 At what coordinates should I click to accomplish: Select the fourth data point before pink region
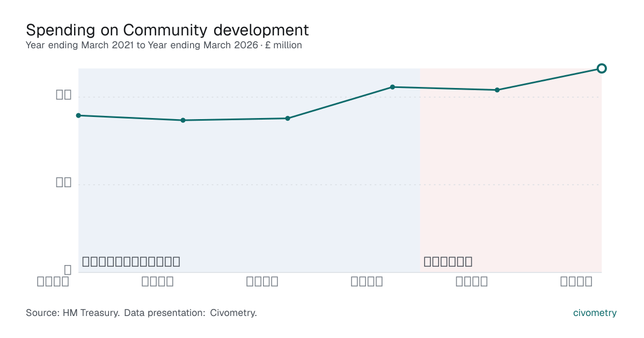click(392, 87)
